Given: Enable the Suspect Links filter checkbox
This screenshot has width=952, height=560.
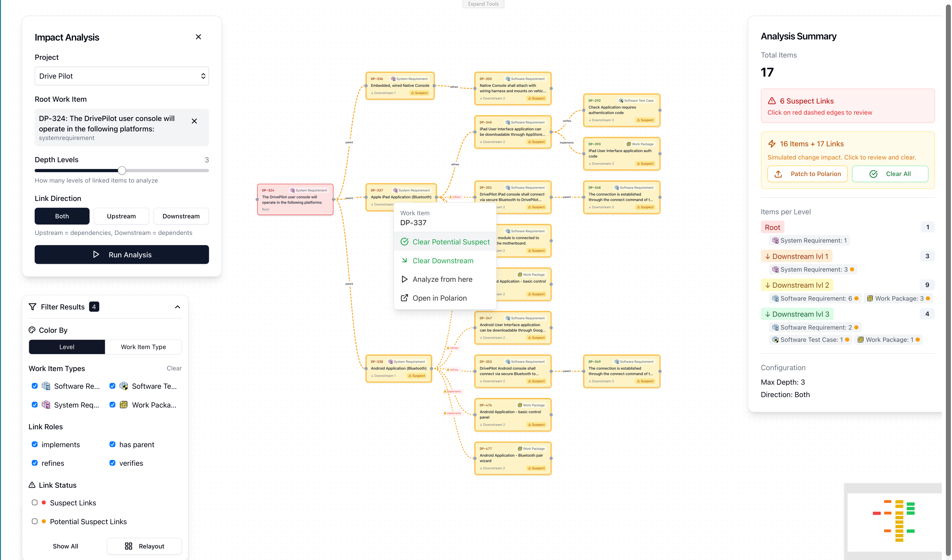Looking at the screenshot, I should pyautogui.click(x=35, y=503).
